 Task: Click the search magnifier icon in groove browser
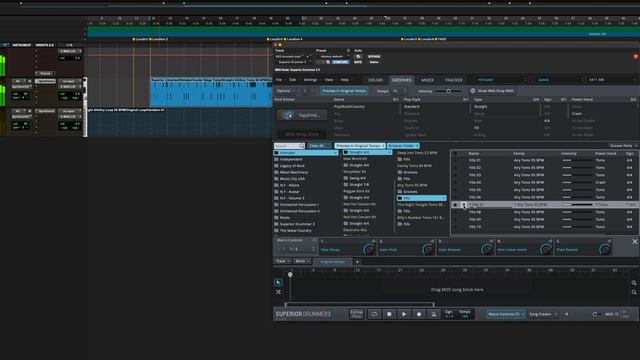coord(301,146)
